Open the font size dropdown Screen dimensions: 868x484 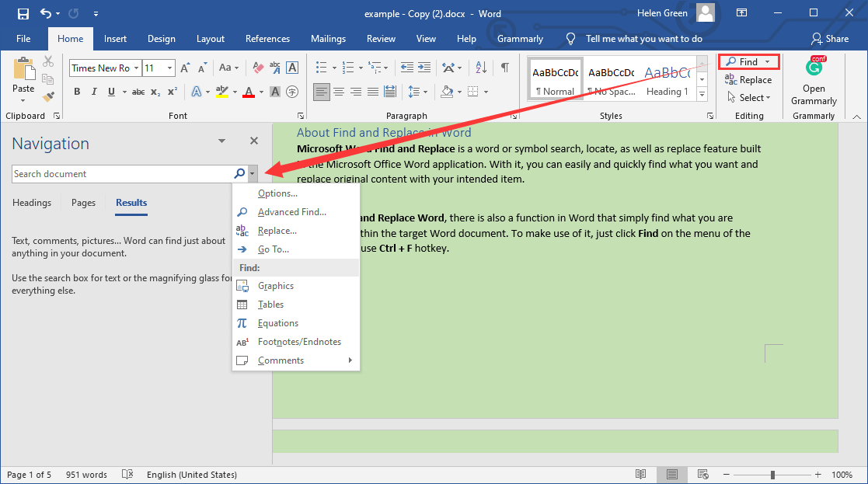tap(169, 68)
